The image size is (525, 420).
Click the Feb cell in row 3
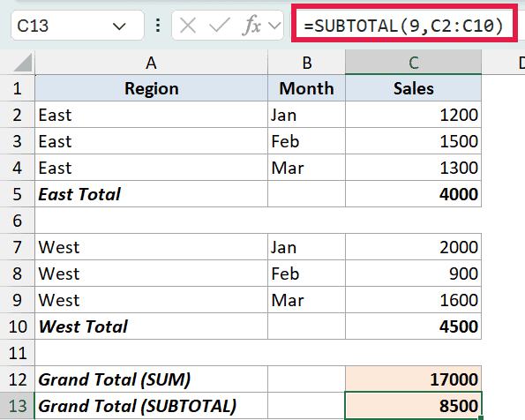point(307,141)
